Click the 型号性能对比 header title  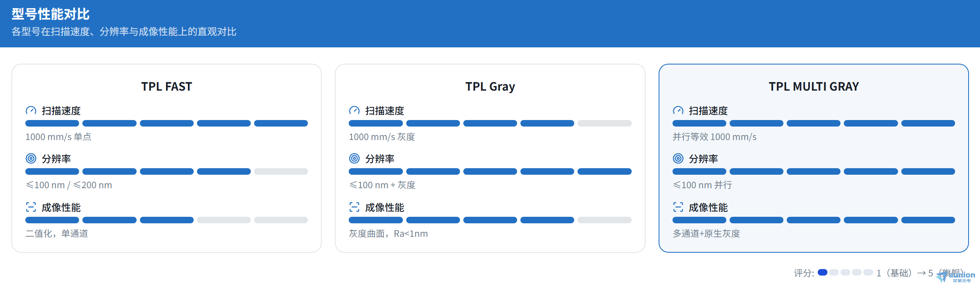(51, 14)
